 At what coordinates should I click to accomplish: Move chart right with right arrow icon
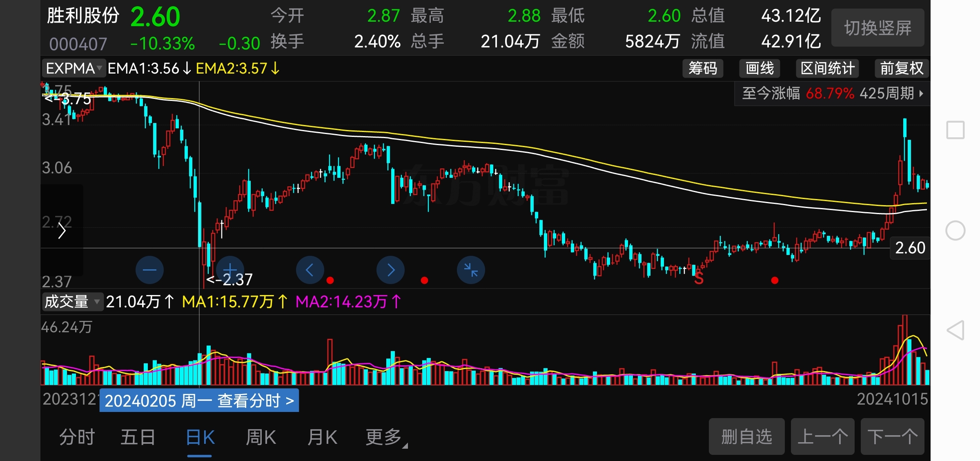click(x=390, y=270)
